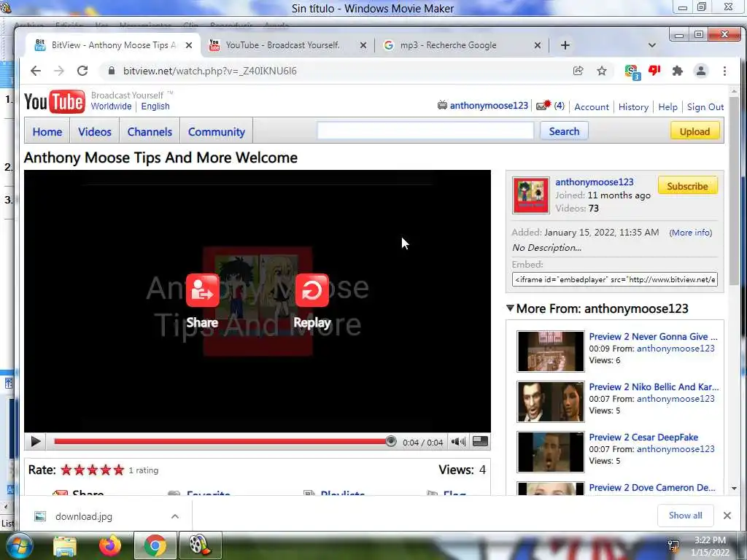Close the downloads bar
The image size is (747, 560).
[x=727, y=516]
